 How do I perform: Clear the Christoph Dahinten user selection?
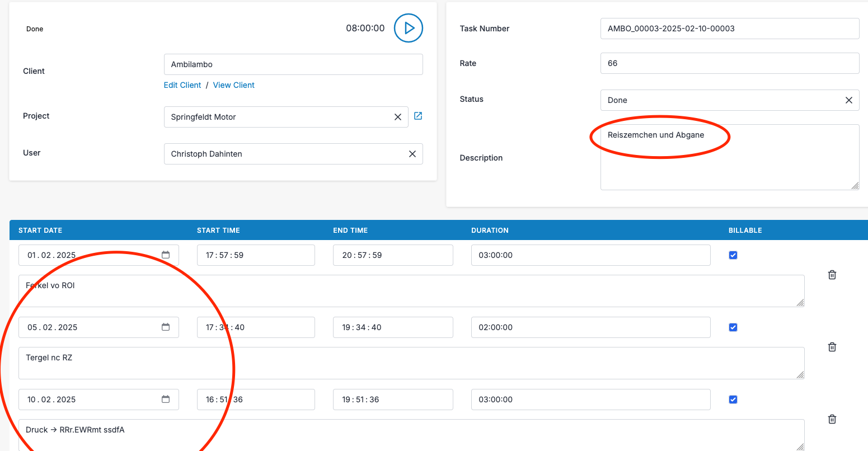[412, 154]
